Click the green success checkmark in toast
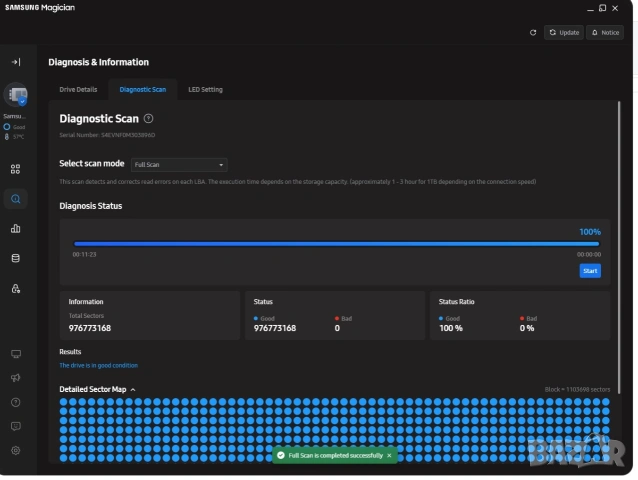The height and width of the screenshot is (480, 638). click(x=281, y=456)
